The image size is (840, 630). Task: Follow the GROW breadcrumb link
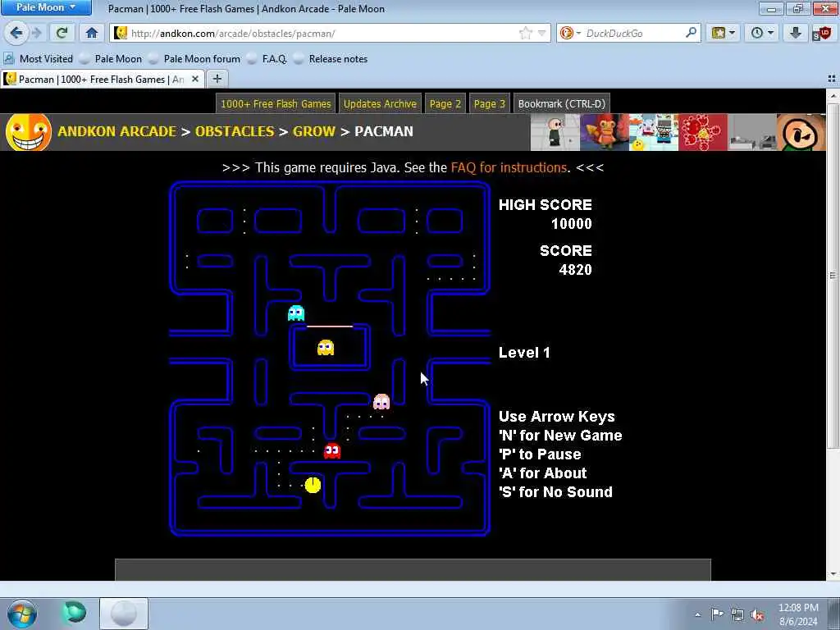click(314, 131)
